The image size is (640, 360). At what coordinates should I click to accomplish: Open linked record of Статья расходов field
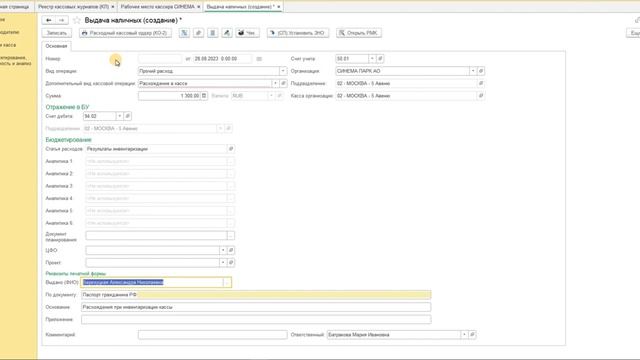point(231,149)
